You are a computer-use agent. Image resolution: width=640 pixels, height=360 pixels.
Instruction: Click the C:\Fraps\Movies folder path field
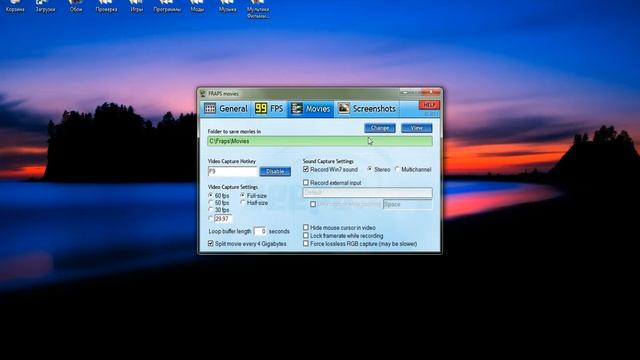[x=320, y=141]
